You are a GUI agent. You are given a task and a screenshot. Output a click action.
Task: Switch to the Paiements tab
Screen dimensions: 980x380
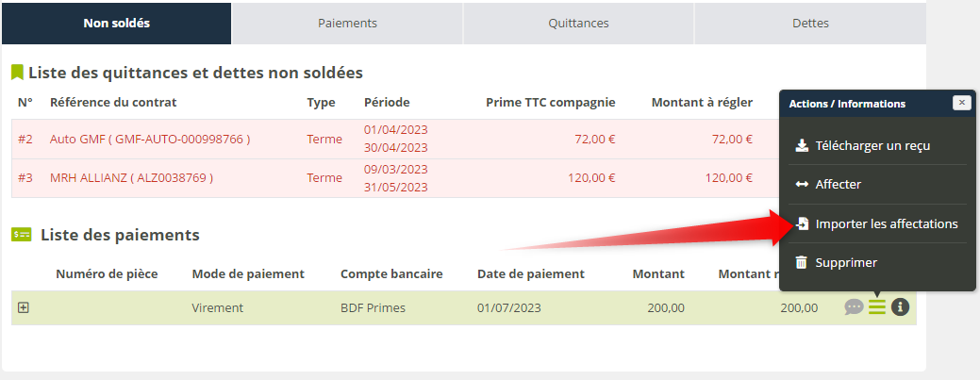coord(347,24)
